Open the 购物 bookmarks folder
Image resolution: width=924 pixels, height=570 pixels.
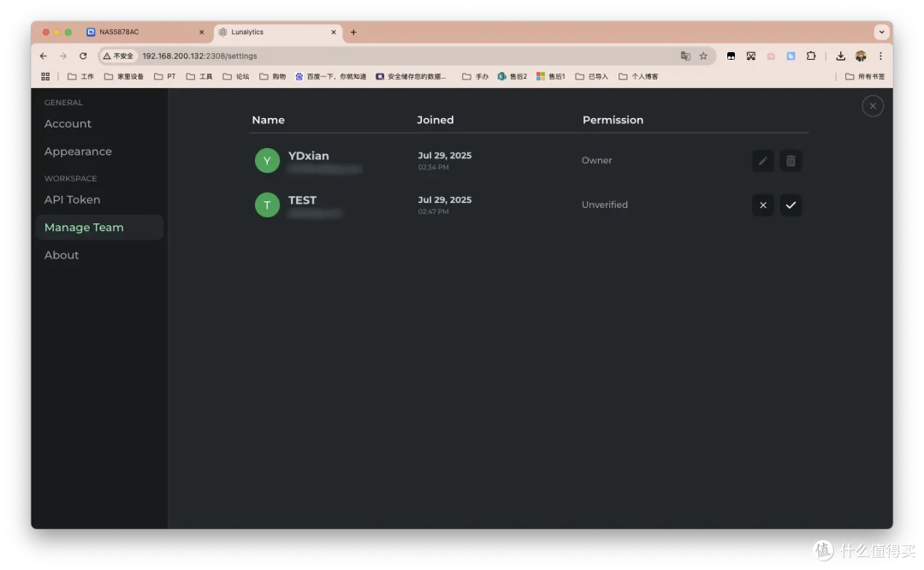click(x=272, y=77)
